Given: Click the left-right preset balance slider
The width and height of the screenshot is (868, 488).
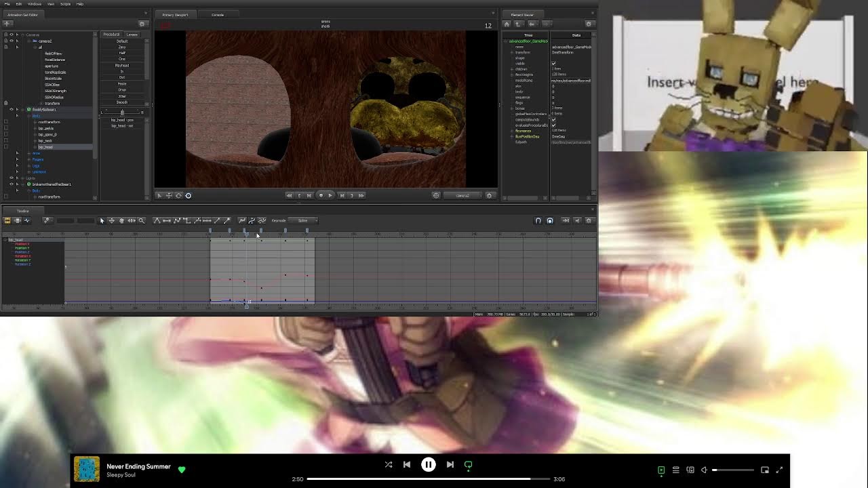Looking at the screenshot, I should coord(122,112).
